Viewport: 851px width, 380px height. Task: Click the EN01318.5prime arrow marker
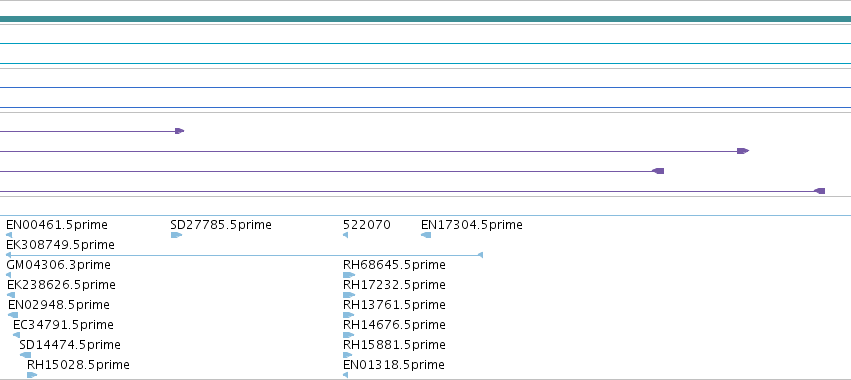(346, 375)
